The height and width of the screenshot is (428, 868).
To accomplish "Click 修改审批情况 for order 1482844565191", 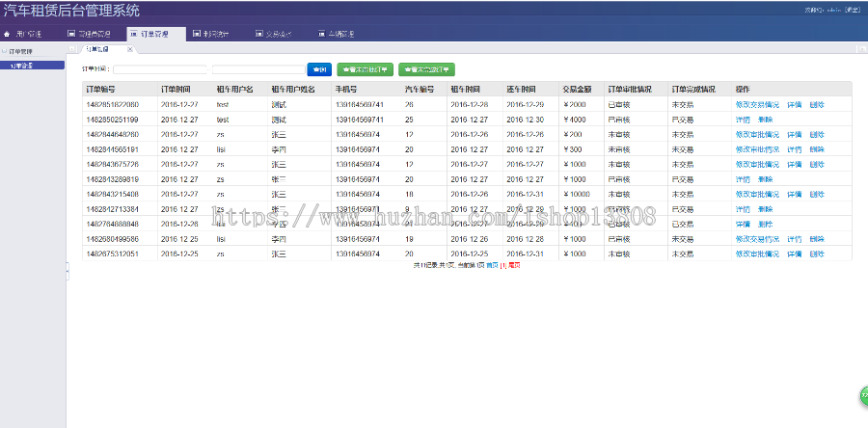I will (x=757, y=149).
